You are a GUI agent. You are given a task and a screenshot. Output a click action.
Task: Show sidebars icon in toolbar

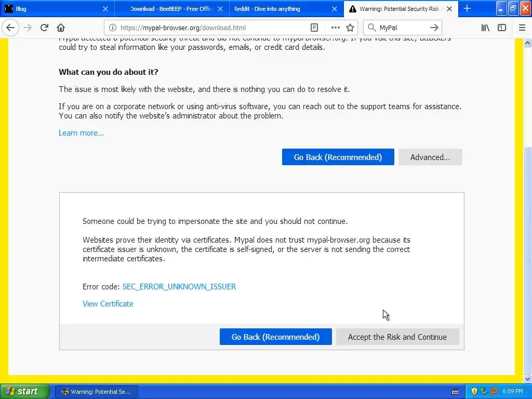pos(502,28)
